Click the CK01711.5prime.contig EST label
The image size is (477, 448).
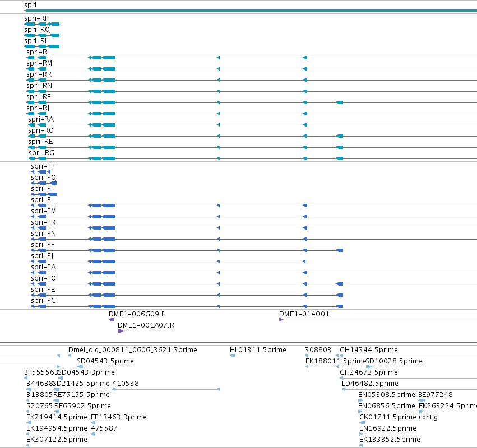point(399,418)
